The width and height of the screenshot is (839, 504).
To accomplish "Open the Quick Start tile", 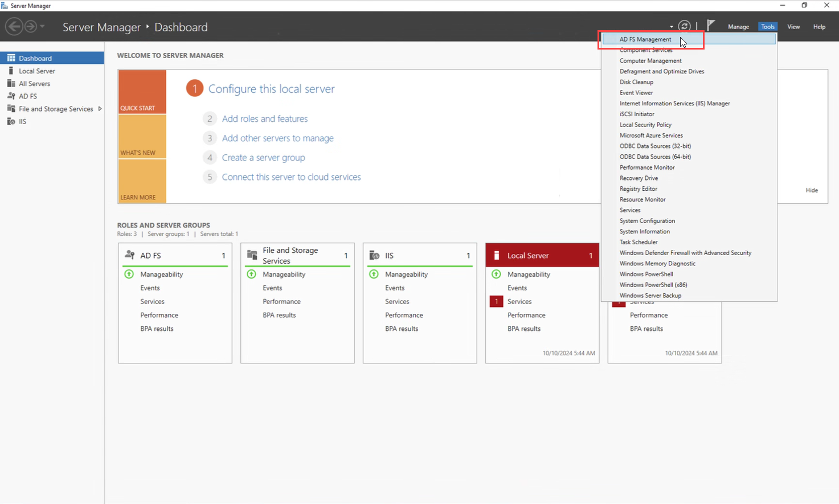I will pyautogui.click(x=142, y=92).
